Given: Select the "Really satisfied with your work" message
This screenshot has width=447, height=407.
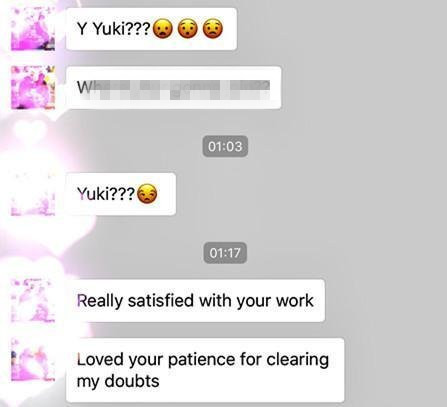Looking at the screenshot, I should coord(195,301).
